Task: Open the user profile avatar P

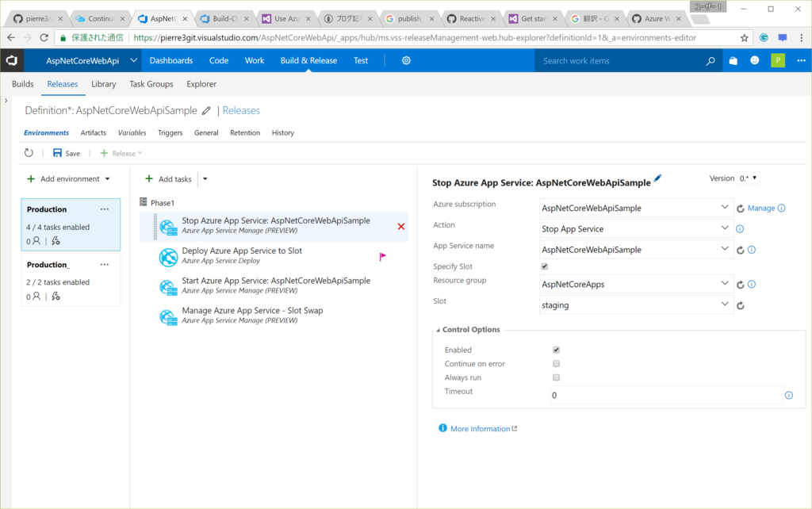Action: click(x=778, y=60)
